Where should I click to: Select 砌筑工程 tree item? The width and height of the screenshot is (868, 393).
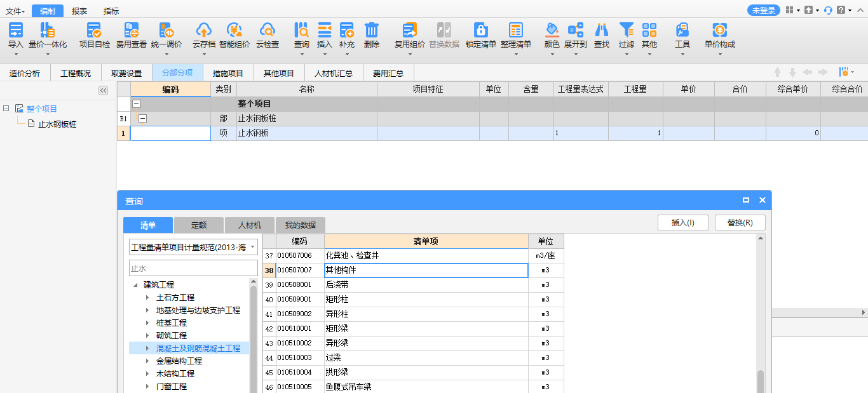[172, 336]
